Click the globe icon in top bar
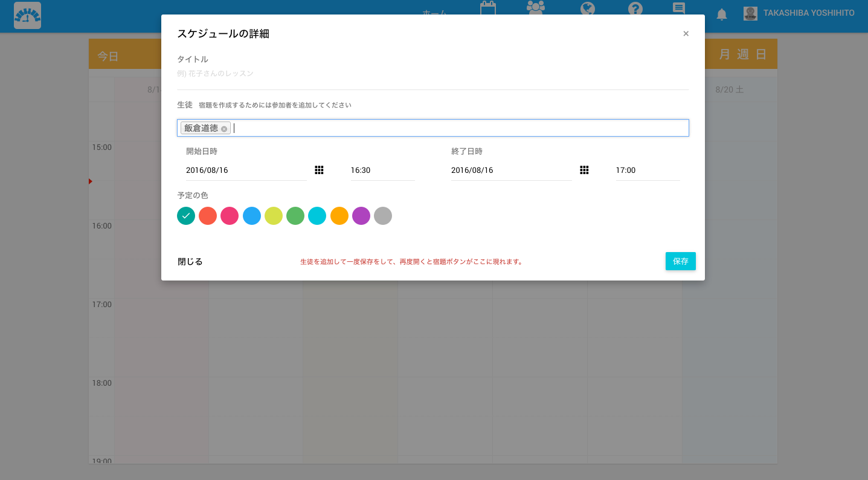 pos(587,8)
